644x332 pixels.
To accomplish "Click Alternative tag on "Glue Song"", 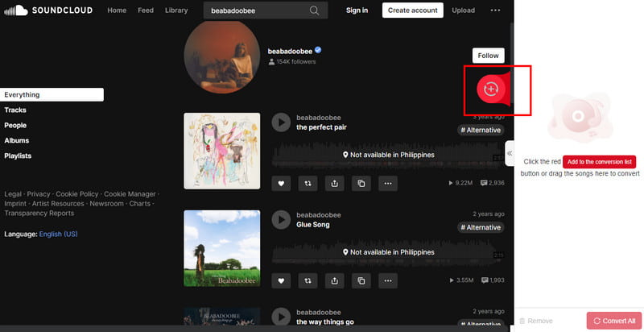I will [481, 227].
